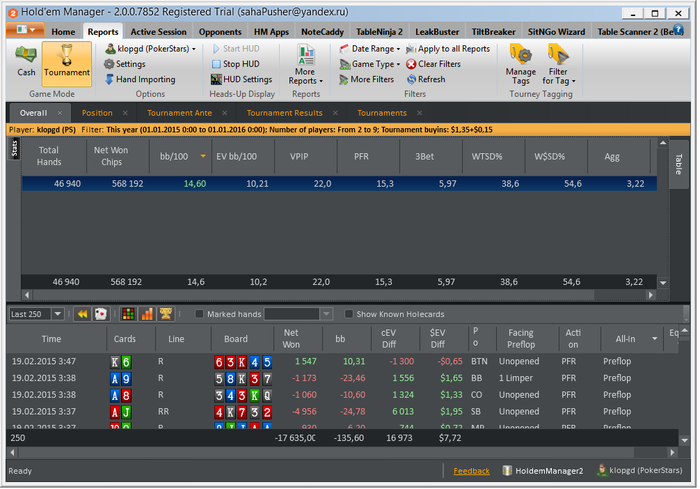Click the orange bar chart icon

(147, 314)
